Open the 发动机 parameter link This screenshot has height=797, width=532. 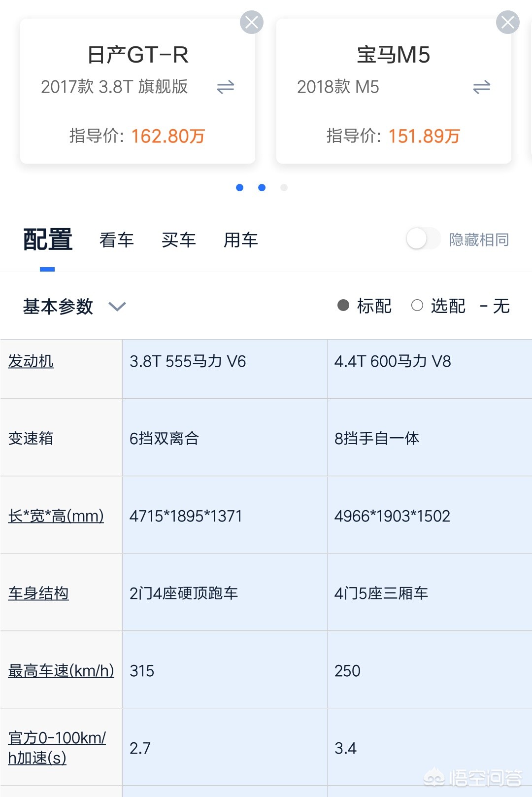point(31,361)
